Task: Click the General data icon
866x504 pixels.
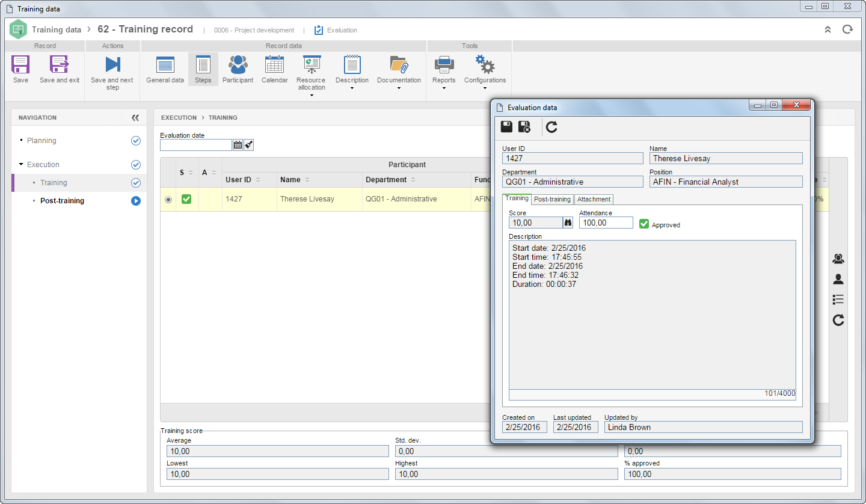Action: pos(165,64)
